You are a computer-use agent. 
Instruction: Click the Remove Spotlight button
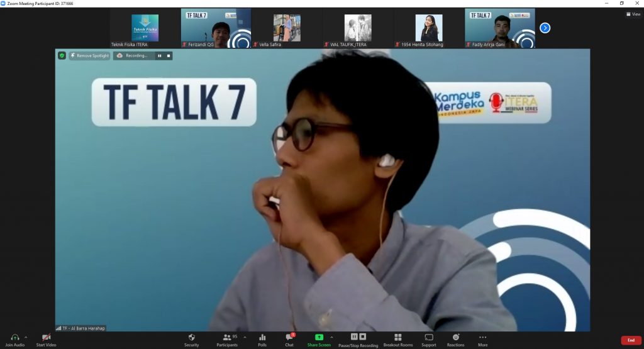point(90,55)
